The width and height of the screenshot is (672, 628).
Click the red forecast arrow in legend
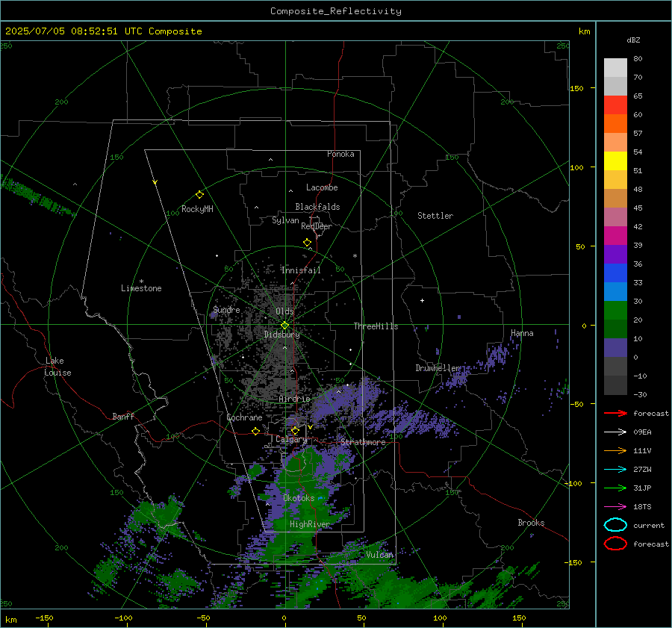pos(615,413)
